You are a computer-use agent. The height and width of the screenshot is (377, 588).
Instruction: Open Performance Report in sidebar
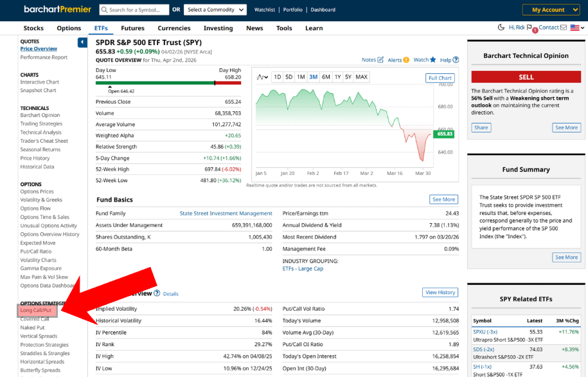[44, 57]
